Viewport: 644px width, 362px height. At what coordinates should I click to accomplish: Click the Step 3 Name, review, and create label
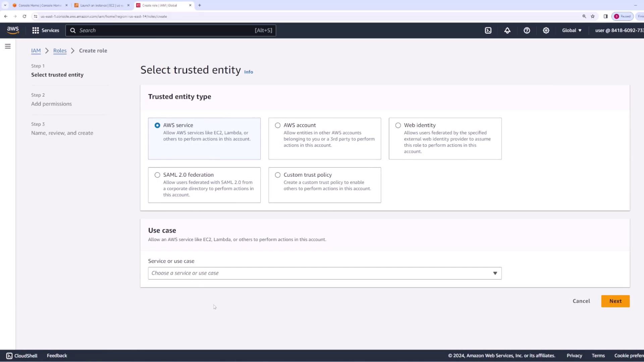62,133
